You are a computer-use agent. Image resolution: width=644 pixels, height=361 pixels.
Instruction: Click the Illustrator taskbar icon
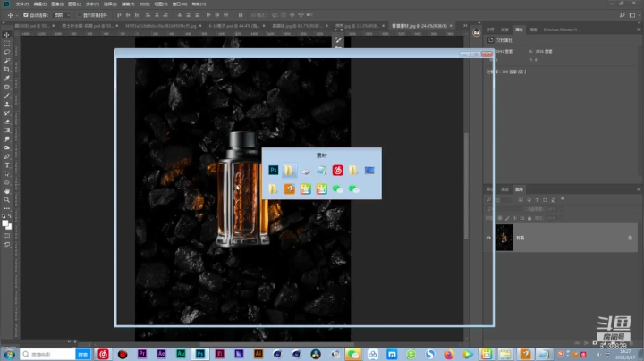[258, 354]
